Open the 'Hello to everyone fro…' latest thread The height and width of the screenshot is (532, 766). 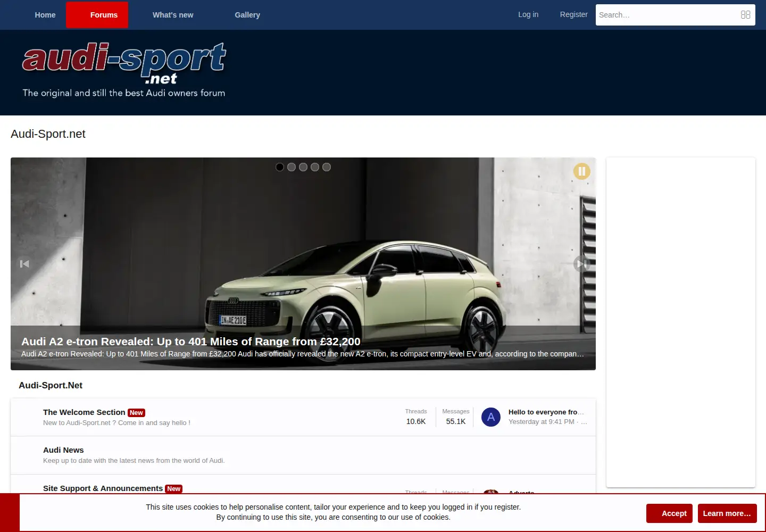pyautogui.click(x=546, y=412)
